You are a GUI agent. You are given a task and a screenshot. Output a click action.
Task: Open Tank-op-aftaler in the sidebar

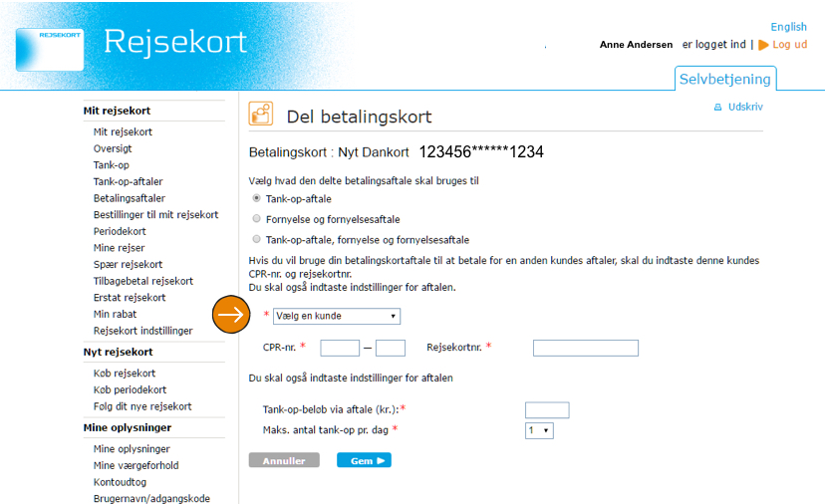[128, 181]
